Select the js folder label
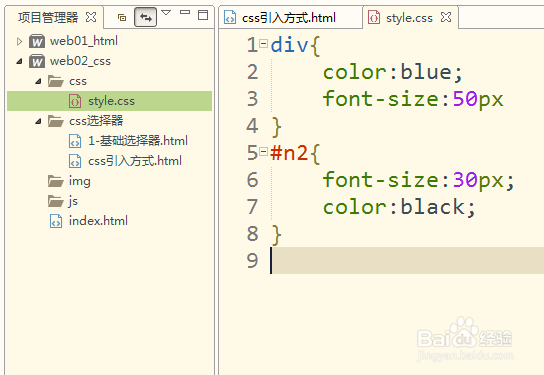This screenshot has width=544, height=375. pos(73,201)
